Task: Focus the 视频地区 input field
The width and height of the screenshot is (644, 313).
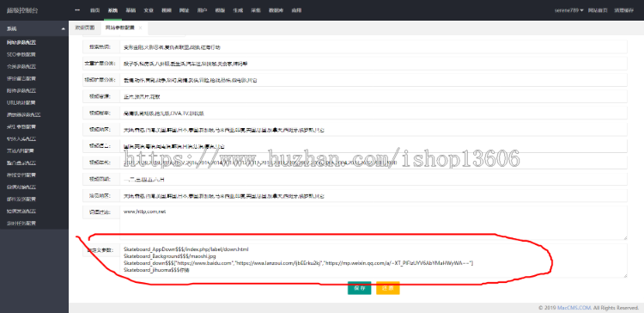Action: click(x=374, y=129)
